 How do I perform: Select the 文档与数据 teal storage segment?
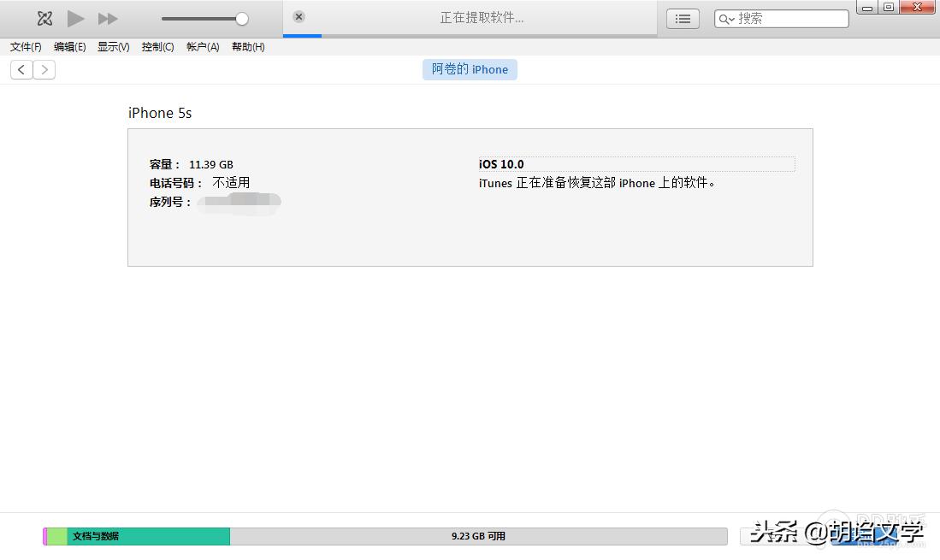point(148,536)
